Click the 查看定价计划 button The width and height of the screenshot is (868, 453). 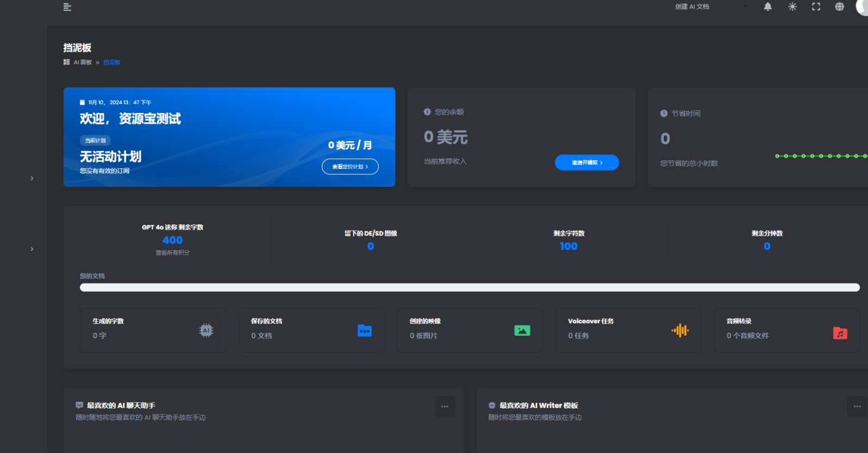[350, 167]
